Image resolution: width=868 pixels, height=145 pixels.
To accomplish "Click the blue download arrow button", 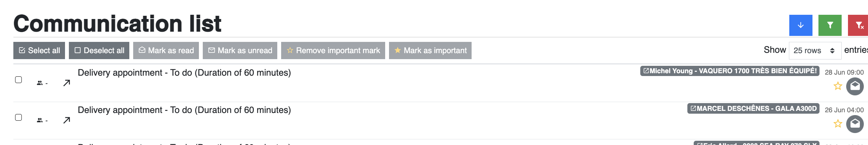I will point(801,25).
